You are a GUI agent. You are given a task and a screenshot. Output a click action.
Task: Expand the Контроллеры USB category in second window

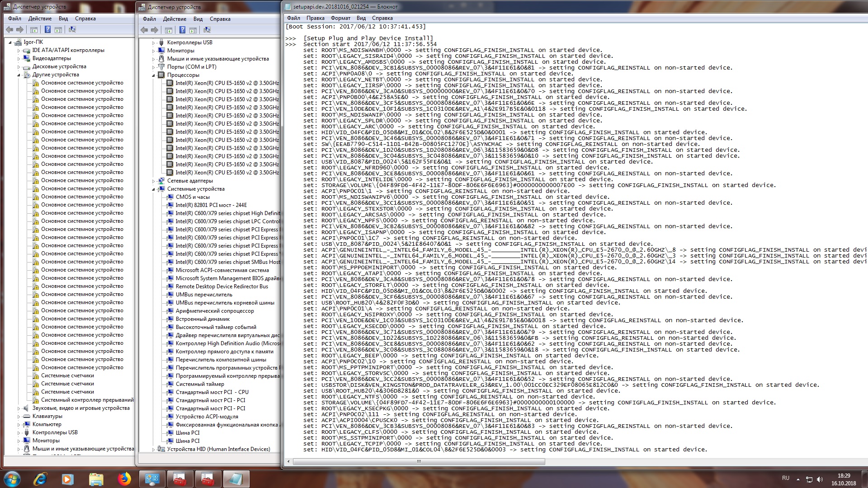click(154, 43)
